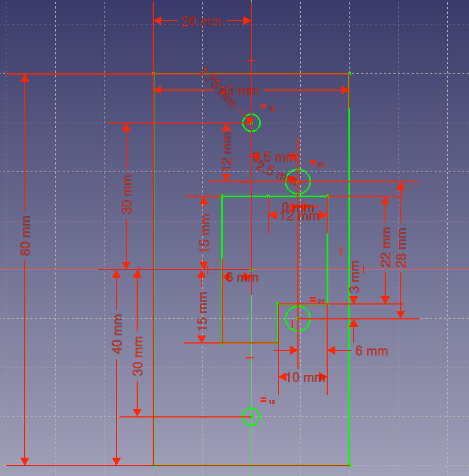Image resolution: width=469 pixels, height=476 pixels.
Task: Select equality constraint icon beside top small circle
Action: click(268, 107)
